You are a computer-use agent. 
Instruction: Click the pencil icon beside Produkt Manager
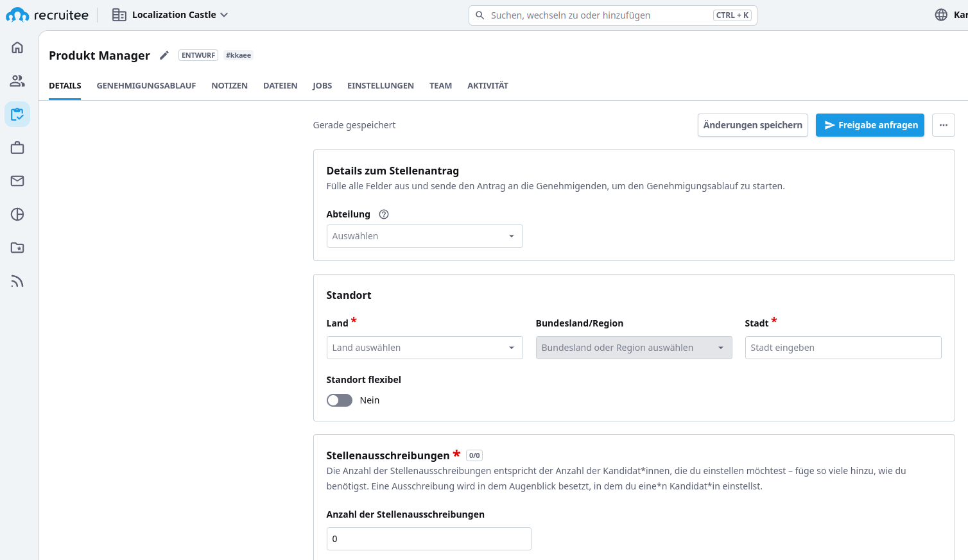click(x=164, y=55)
